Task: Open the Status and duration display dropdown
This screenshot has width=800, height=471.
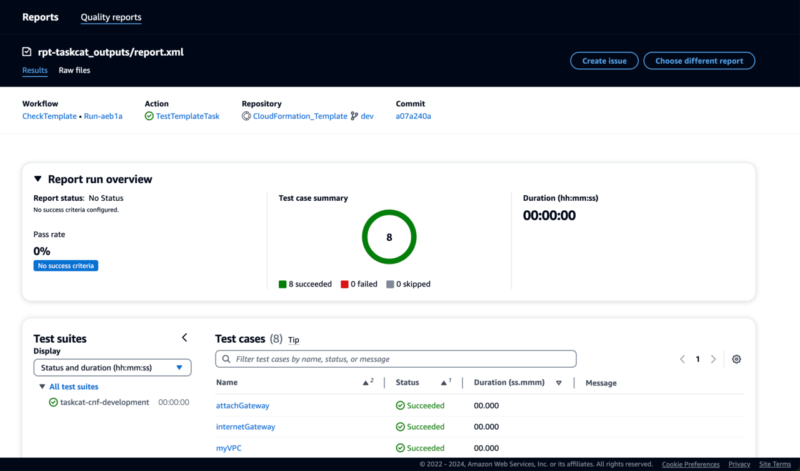Action: [112, 367]
